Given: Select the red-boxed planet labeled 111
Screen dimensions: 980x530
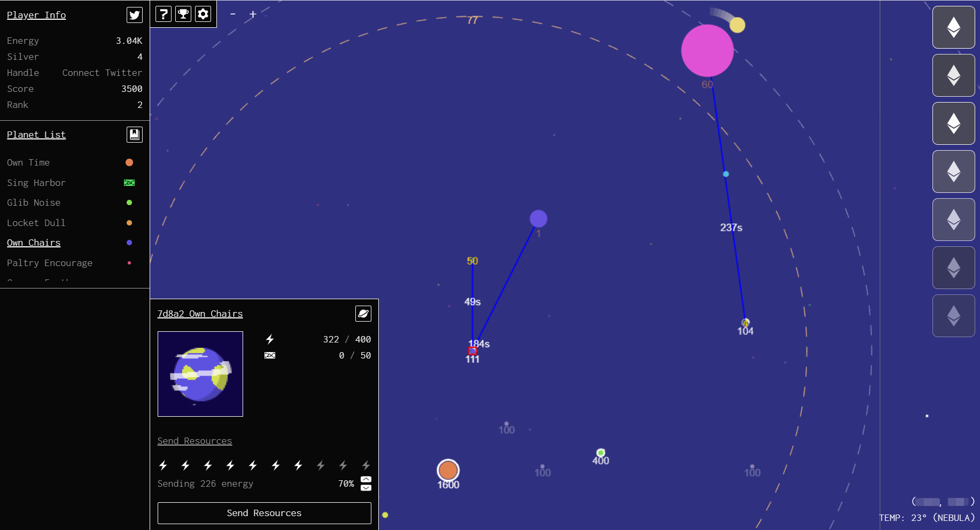Looking at the screenshot, I should click(x=472, y=350).
